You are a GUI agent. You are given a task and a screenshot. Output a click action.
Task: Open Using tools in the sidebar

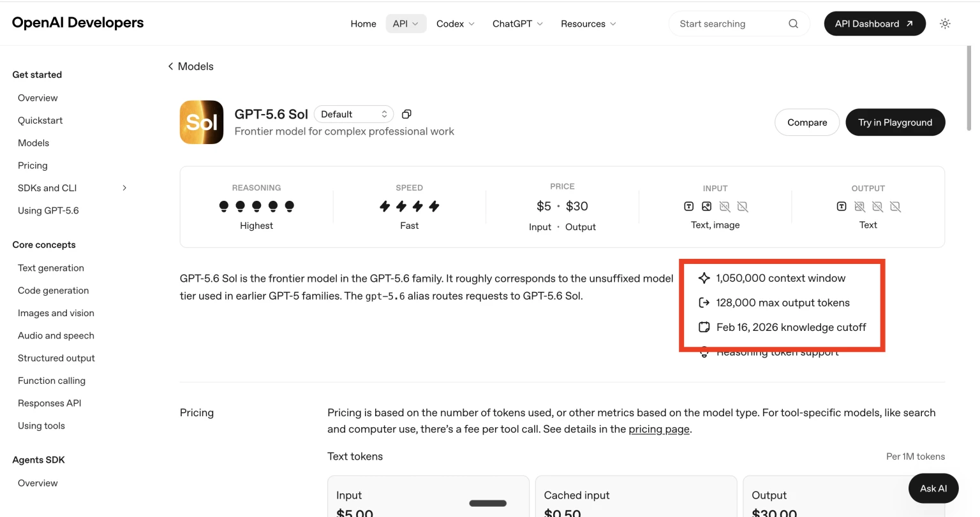(41, 426)
